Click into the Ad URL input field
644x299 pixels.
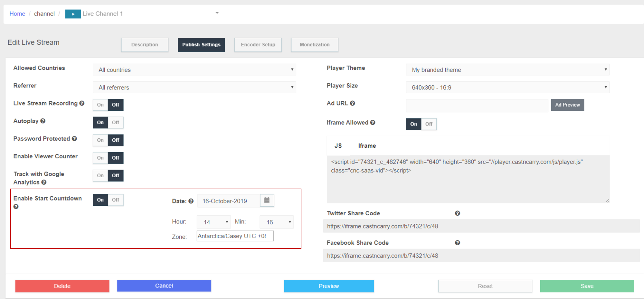point(477,106)
